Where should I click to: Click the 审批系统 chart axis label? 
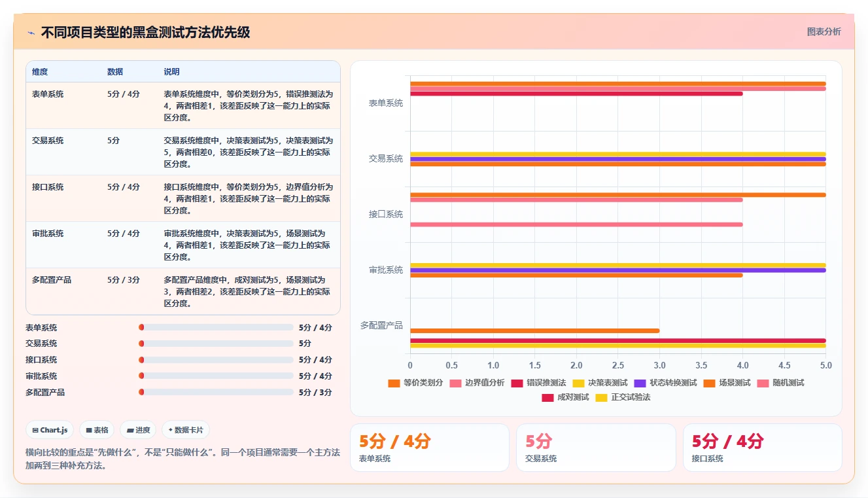point(386,270)
